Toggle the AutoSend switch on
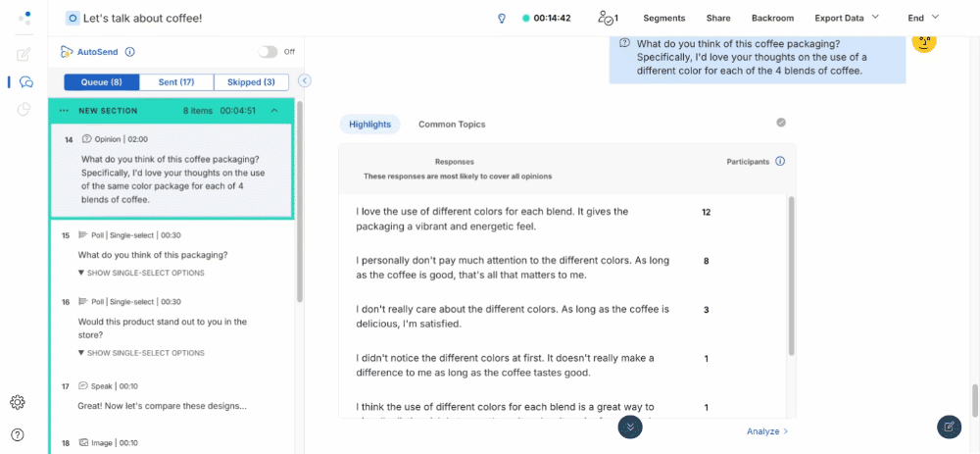This screenshot has height=454, width=980. pyautogui.click(x=268, y=52)
